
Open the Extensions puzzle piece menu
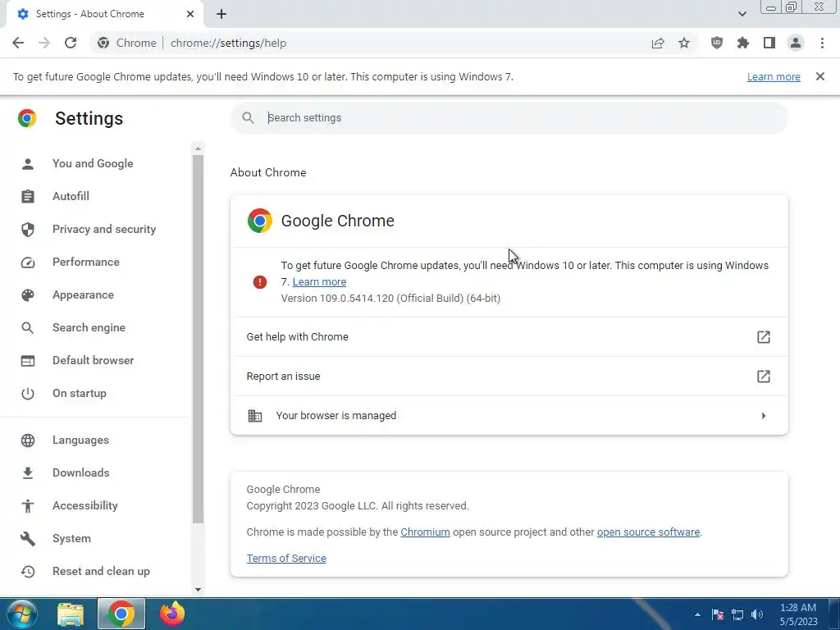tap(743, 43)
